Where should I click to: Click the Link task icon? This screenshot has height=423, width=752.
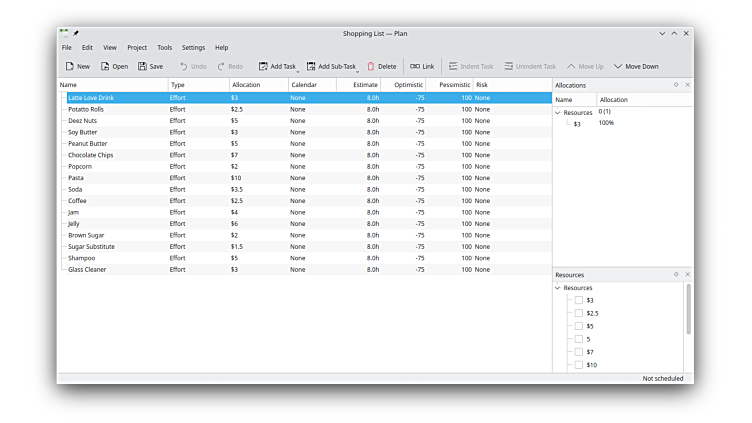[x=415, y=67]
